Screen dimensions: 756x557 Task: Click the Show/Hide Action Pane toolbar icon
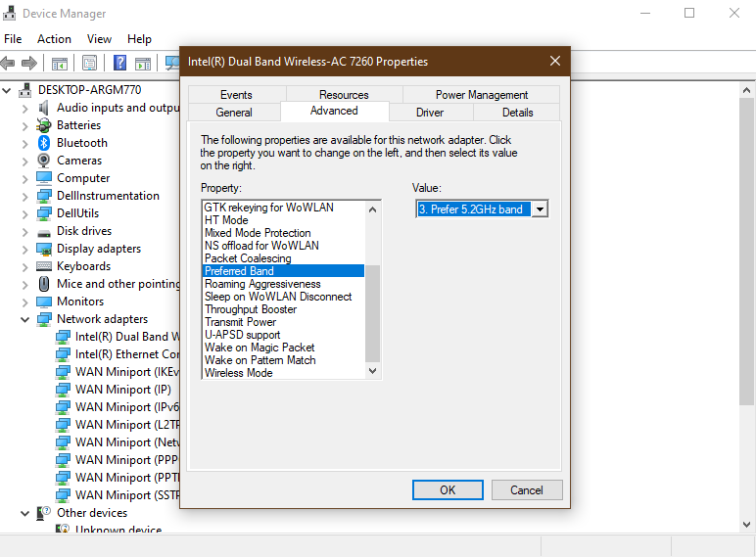point(143,63)
